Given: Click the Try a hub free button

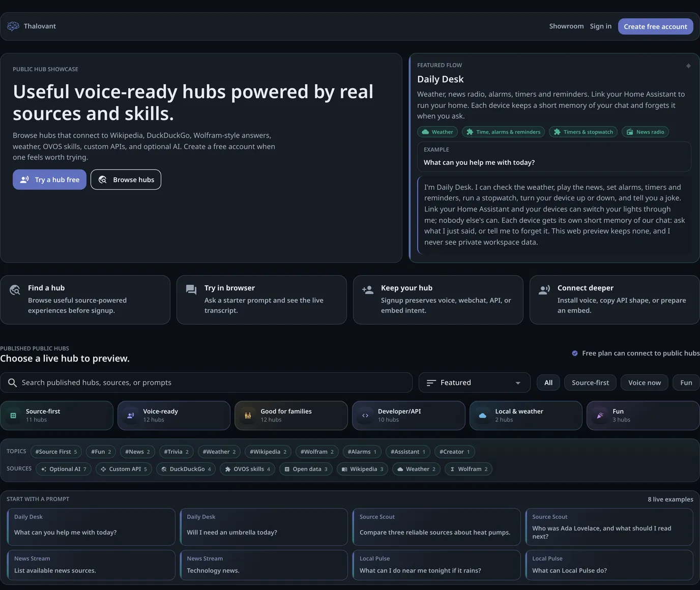Looking at the screenshot, I should click(x=49, y=180).
